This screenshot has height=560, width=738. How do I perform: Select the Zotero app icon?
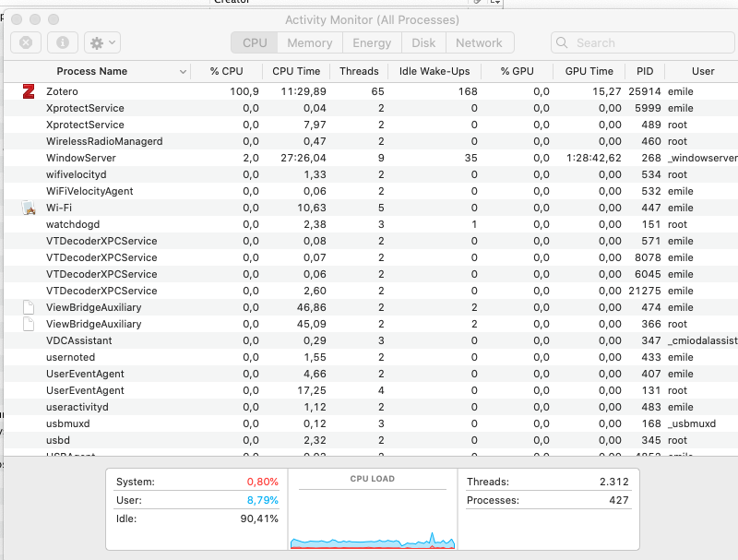coord(29,91)
